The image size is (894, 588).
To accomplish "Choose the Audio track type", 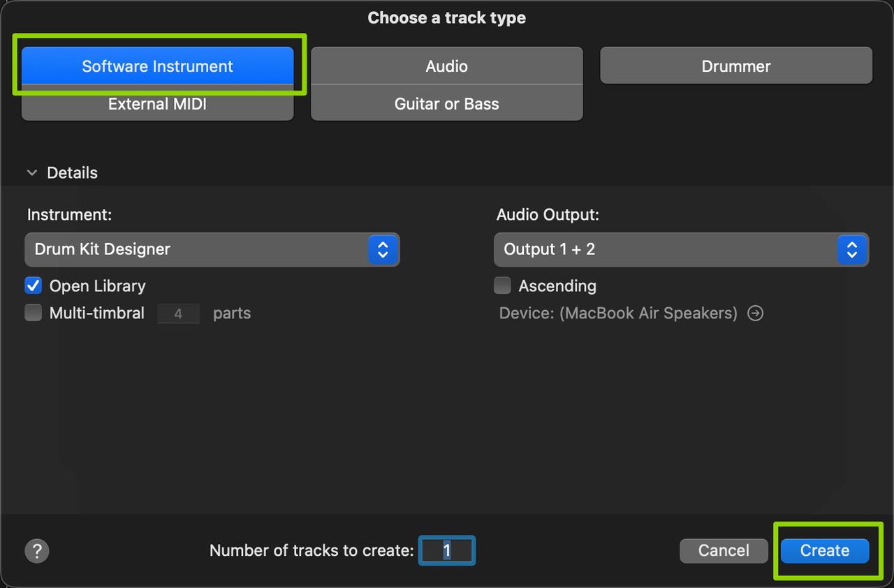I will coord(446,66).
